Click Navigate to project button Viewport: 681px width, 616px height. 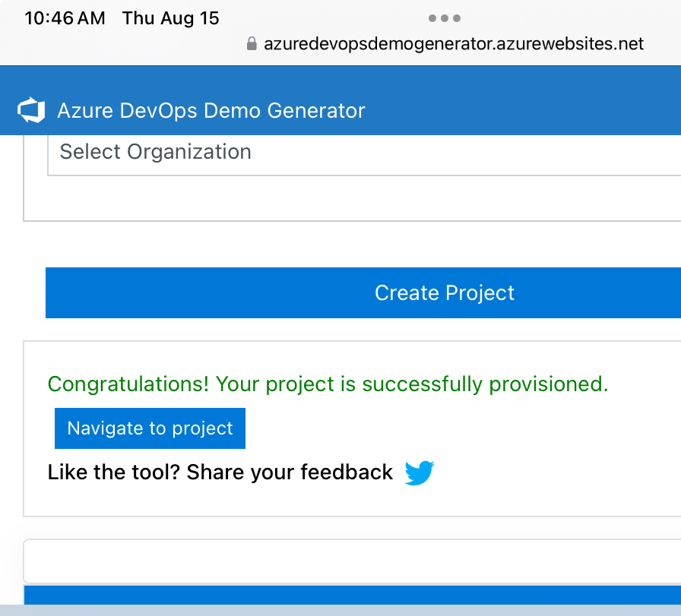pos(150,428)
